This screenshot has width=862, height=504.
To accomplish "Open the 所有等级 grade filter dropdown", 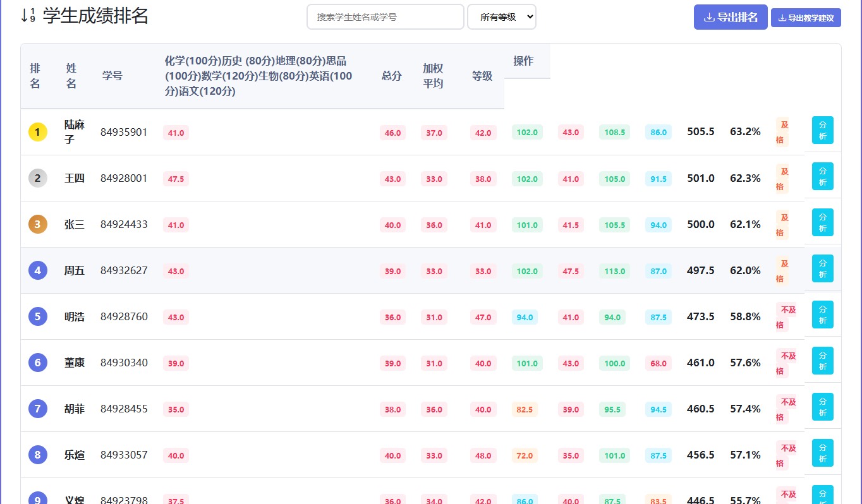I will point(501,17).
